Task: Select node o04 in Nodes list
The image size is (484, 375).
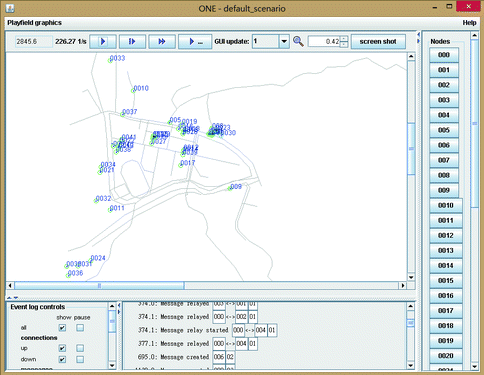Action: 444,115
